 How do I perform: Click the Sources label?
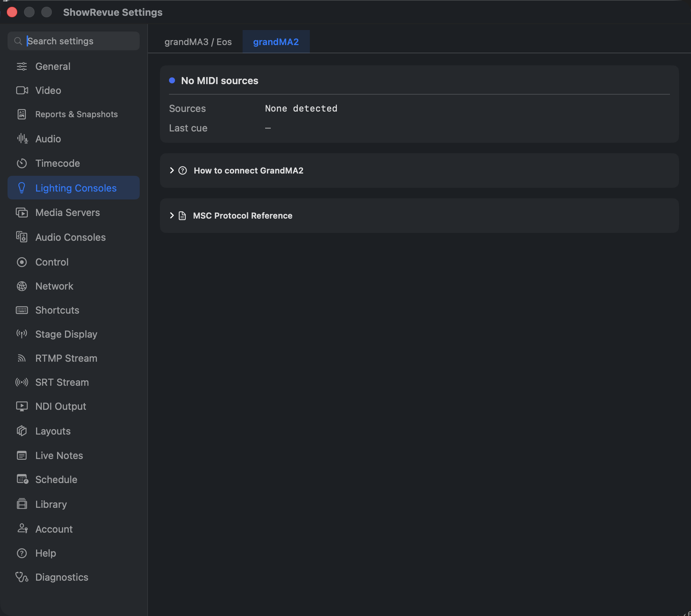coord(187,109)
